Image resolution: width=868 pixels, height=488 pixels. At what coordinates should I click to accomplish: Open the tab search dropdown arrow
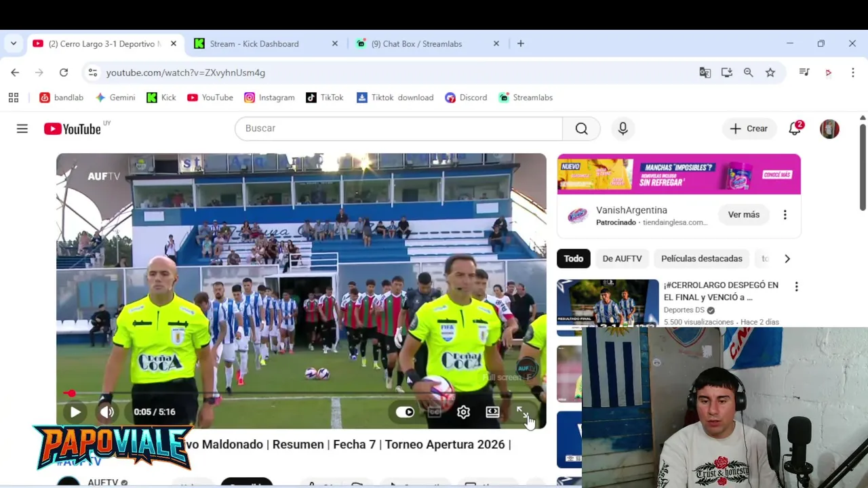(14, 43)
